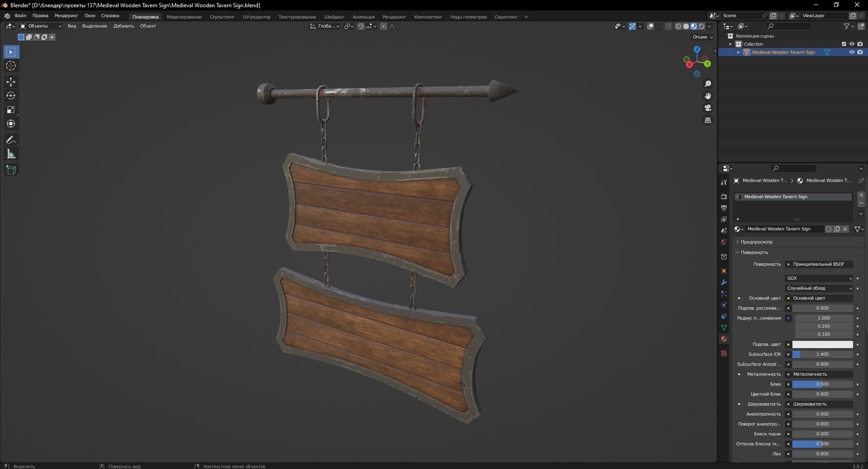Image resolution: width=868 pixels, height=469 pixels.
Task: Click the zoom view magnifier icon
Action: coord(708,84)
